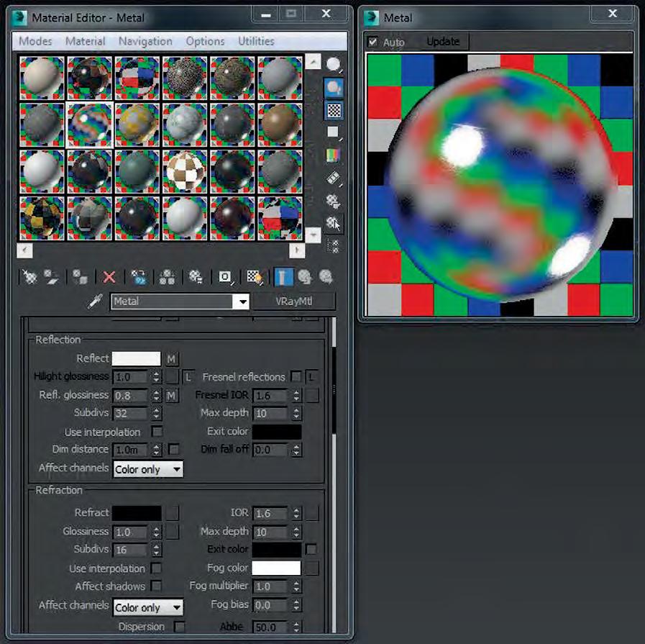Click the Make Unique icon
Image resolution: width=645 pixels, height=644 pixels.
tap(167, 277)
